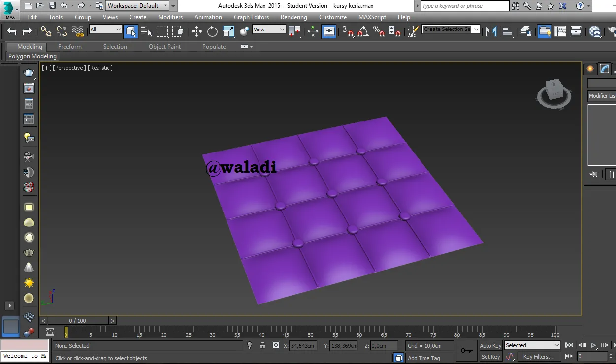This screenshot has width=616, height=364.
Task: Open the Select by Name list
Action: 146,31
